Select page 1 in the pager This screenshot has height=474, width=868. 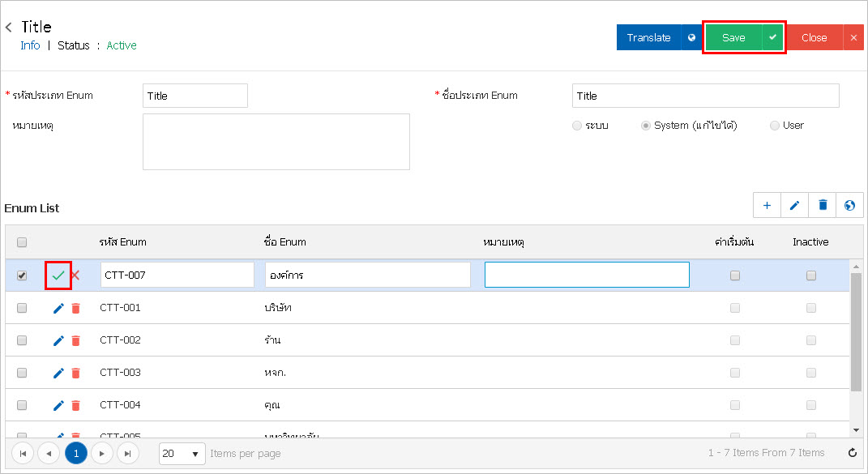click(76, 454)
